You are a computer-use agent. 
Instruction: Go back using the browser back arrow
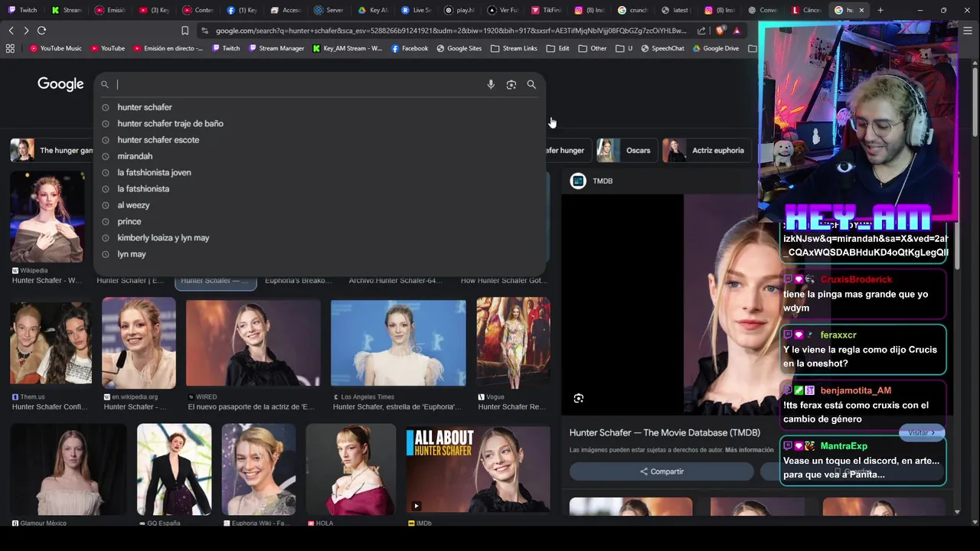11,31
